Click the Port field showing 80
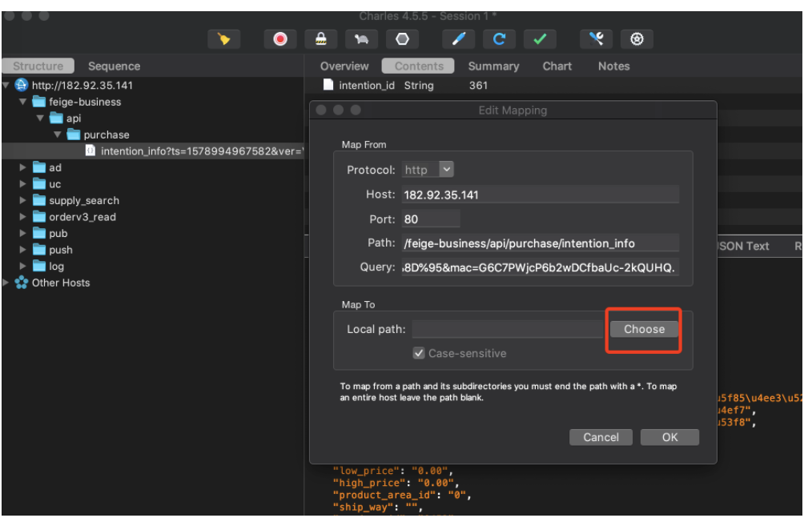 click(431, 219)
